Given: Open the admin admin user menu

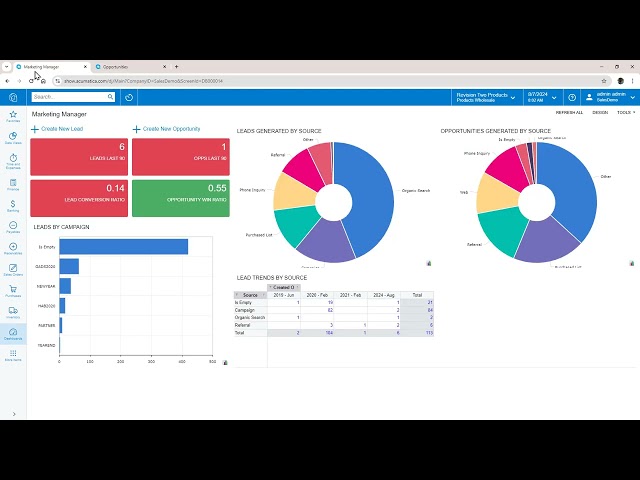Looking at the screenshot, I should tap(611, 98).
